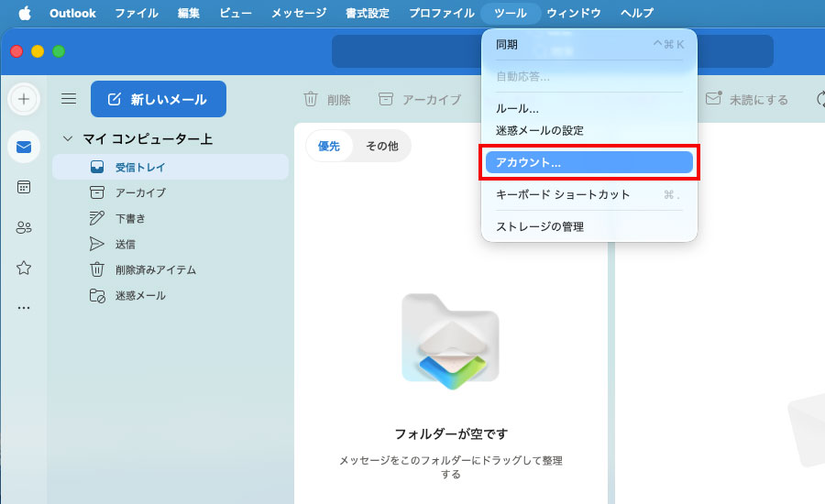Screen dimensions: 825x504
Task: Open the ビュー menu
Action: pos(236,13)
